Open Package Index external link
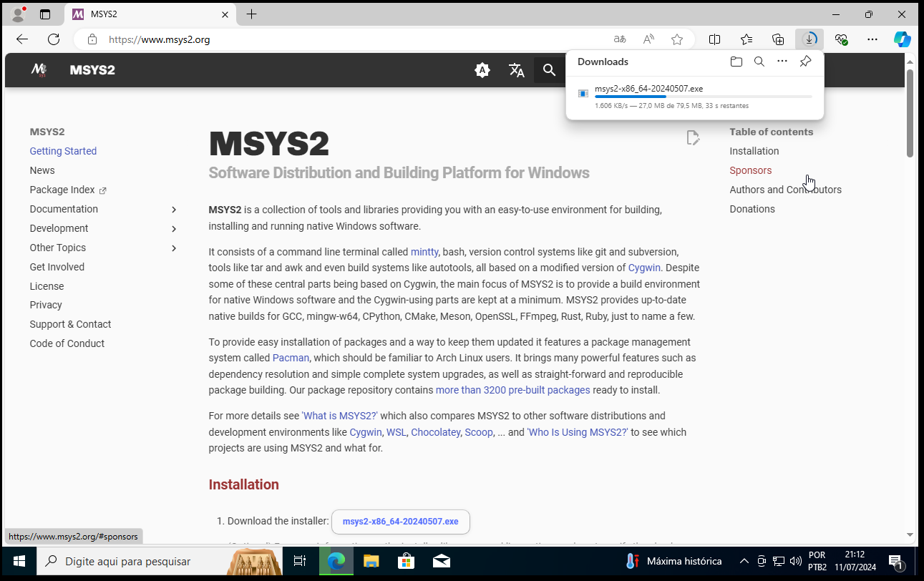924x581 pixels. coord(68,190)
